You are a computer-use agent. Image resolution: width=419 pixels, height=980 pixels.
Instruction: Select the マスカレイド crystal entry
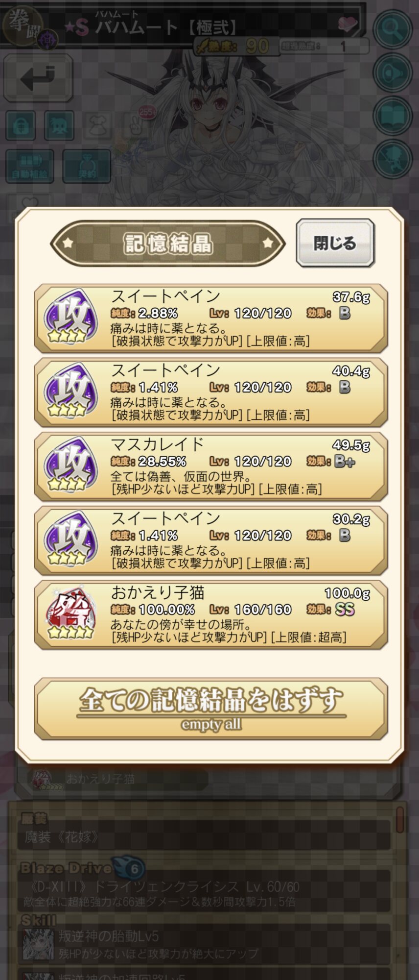(x=211, y=466)
